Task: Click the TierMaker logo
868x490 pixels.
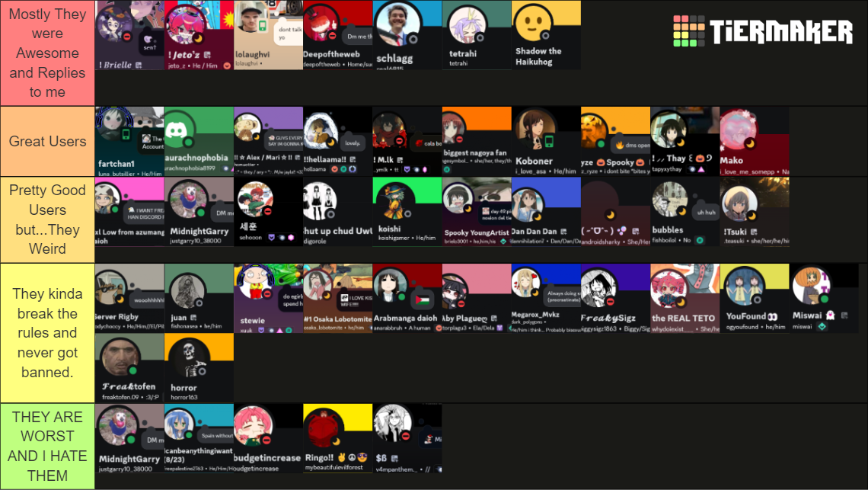Action: point(763,31)
